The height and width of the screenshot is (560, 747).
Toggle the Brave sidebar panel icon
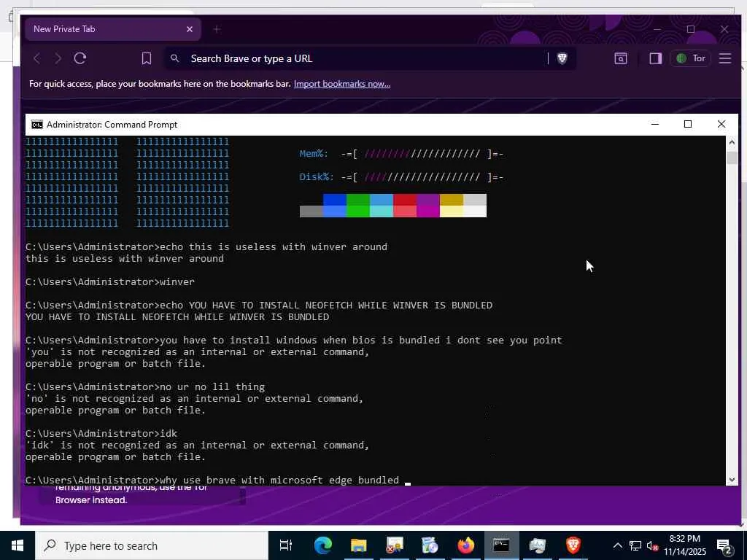656,58
